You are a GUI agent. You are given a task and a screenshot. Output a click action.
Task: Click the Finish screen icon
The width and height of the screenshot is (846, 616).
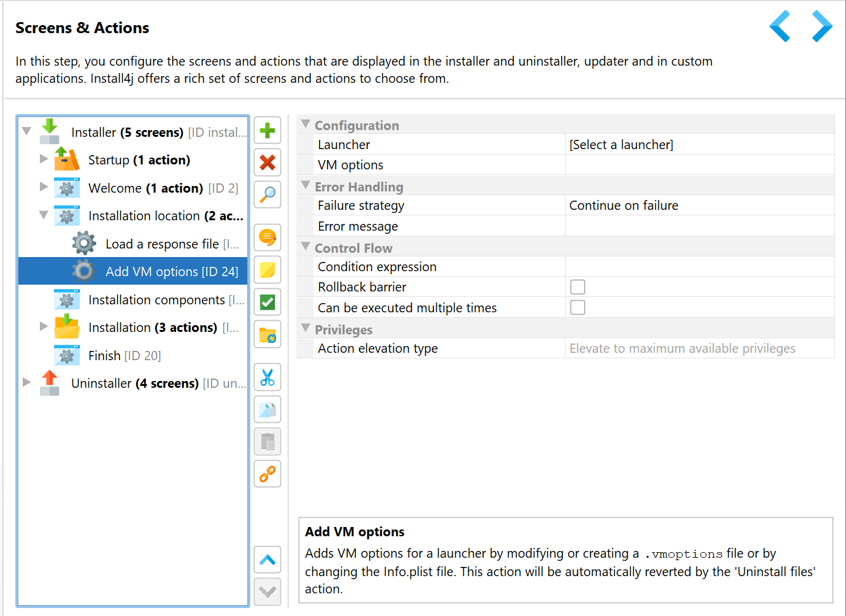[x=67, y=355]
